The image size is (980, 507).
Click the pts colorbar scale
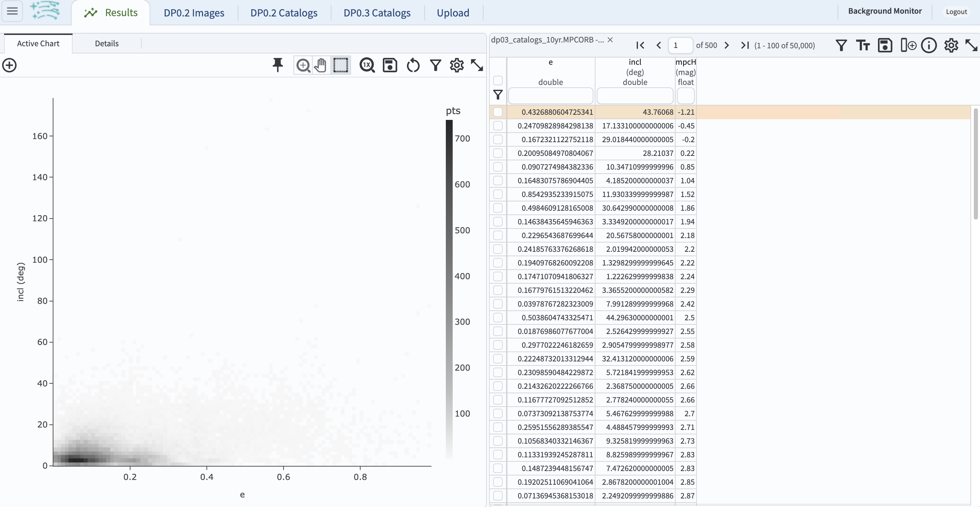(449, 289)
